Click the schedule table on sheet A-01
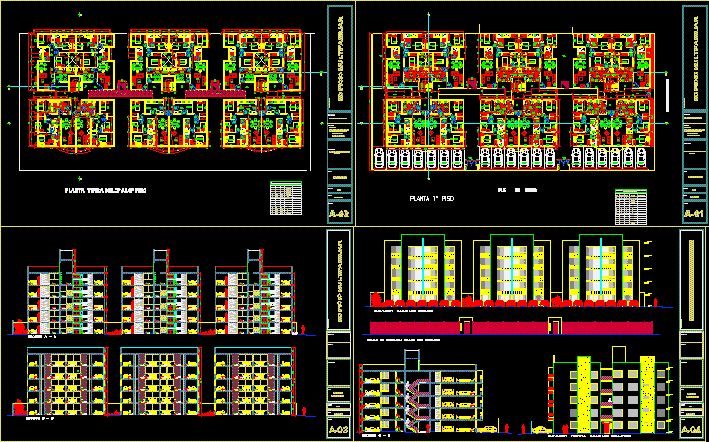This screenshot has width=709, height=442. pos(630,206)
